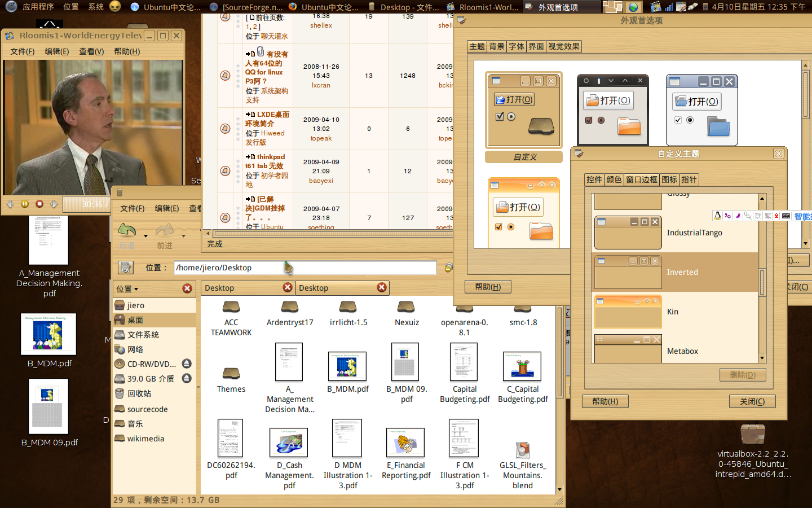Click 关闭(C) in 自定义主题 dialog
This screenshot has width=812, height=508.
[x=752, y=401]
